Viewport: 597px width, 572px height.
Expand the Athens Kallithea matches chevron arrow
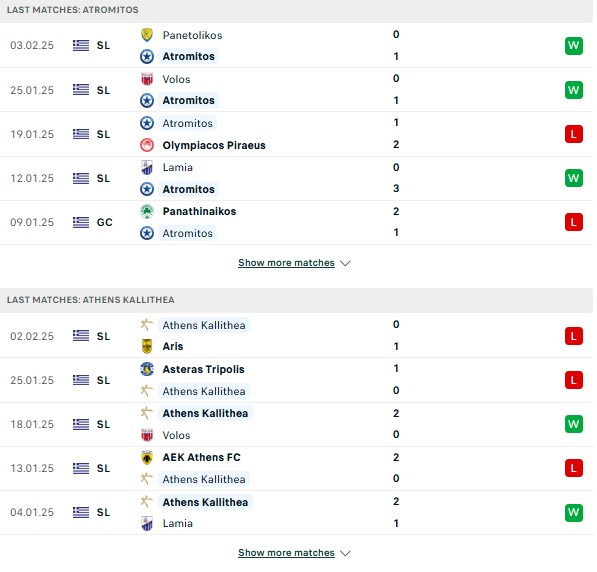345,553
